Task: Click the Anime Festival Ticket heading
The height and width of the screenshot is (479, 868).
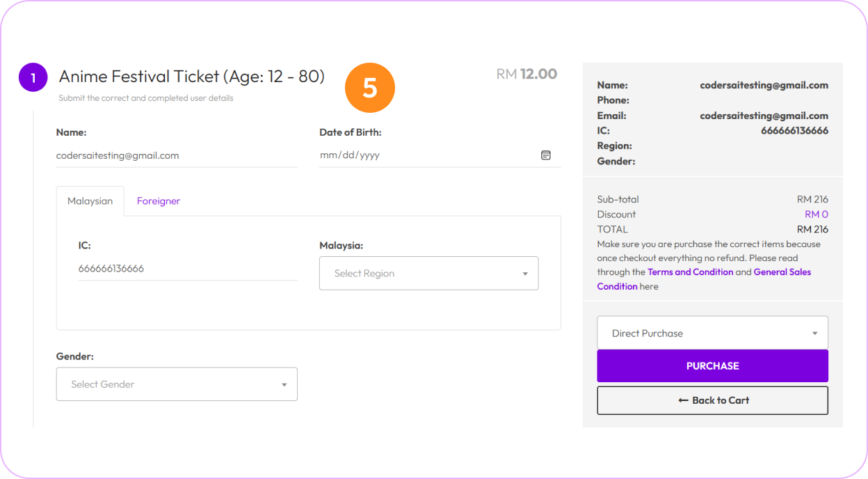Action: pyautogui.click(x=191, y=77)
